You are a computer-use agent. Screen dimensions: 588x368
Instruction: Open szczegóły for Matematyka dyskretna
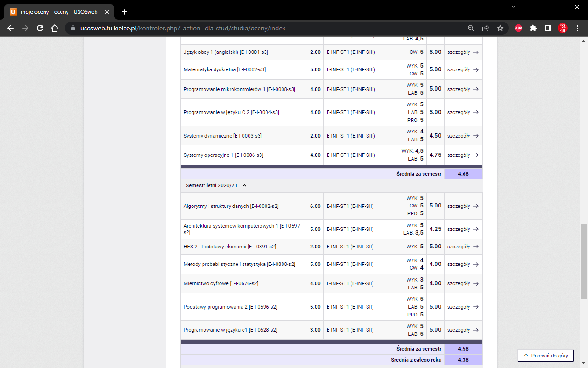tap(463, 70)
